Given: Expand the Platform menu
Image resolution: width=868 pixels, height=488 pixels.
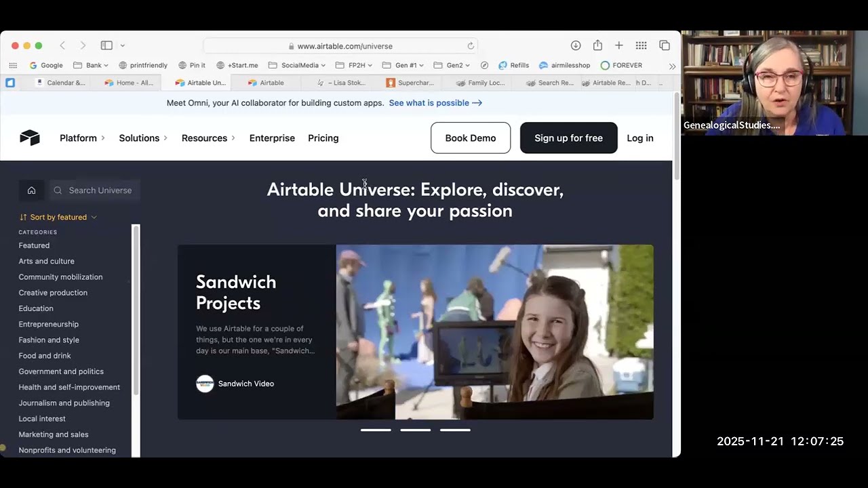Looking at the screenshot, I should pyautogui.click(x=82, y=138).
